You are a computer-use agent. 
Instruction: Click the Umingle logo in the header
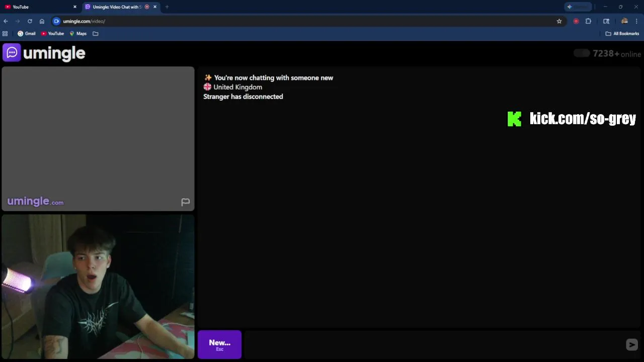coord(44,53)
